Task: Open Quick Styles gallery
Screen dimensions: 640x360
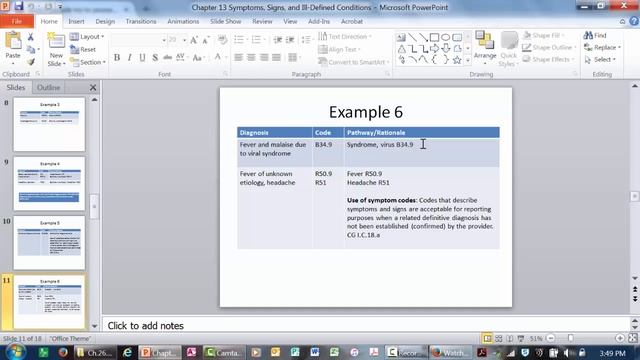Action: point(509,49)
